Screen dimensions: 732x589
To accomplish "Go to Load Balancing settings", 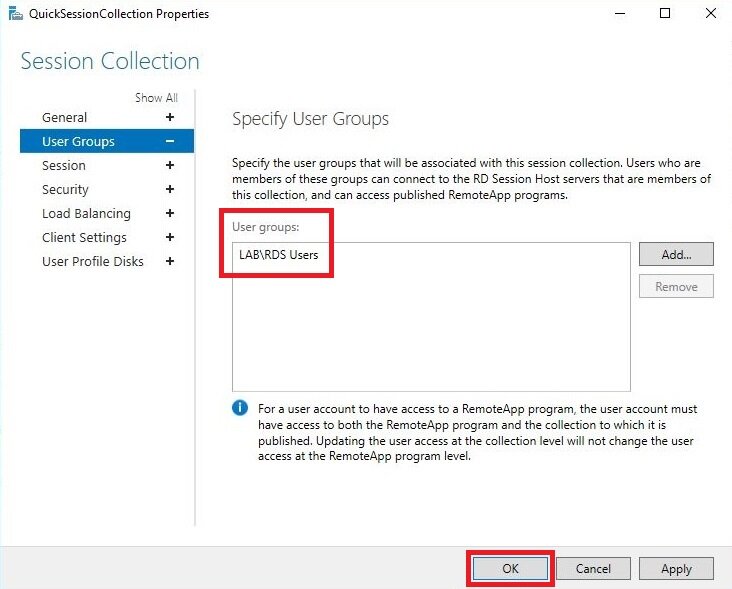I will pos(86,214).
